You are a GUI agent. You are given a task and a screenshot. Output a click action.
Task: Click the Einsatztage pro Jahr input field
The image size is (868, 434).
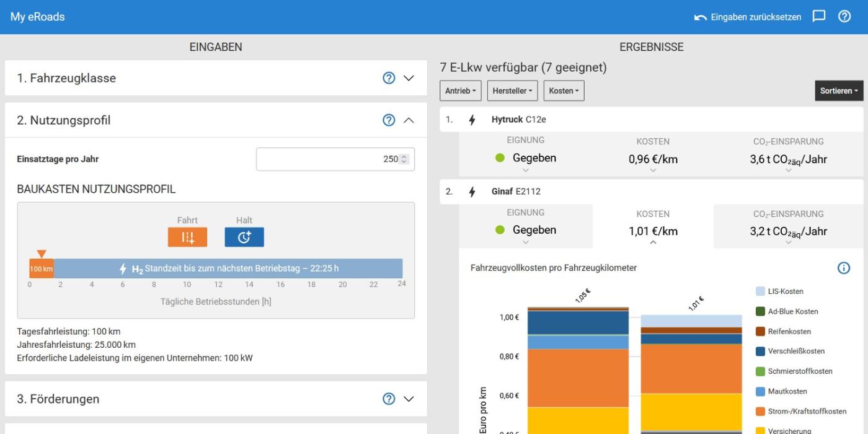pyautogui.click(x=329, y=159)
